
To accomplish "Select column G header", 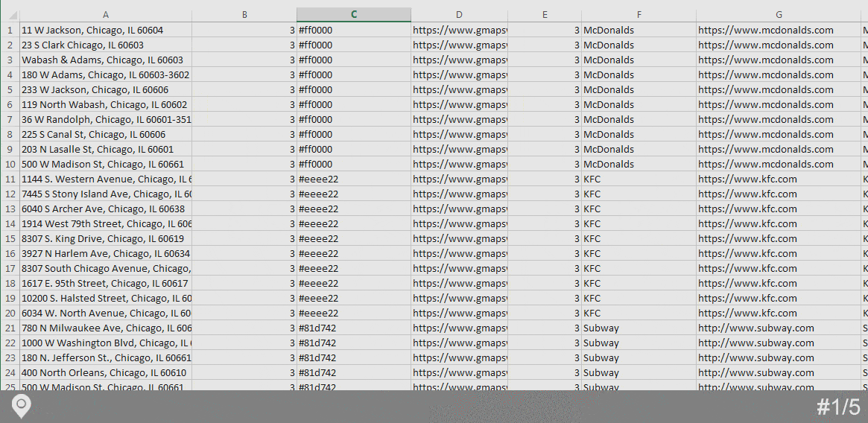I will click(779, 15).
